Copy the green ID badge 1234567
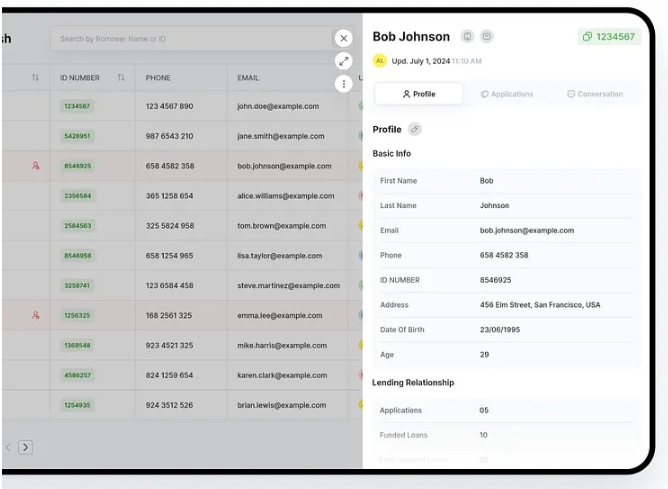The image size is (668, 489). pyautogui.click(x=608, y=37)
